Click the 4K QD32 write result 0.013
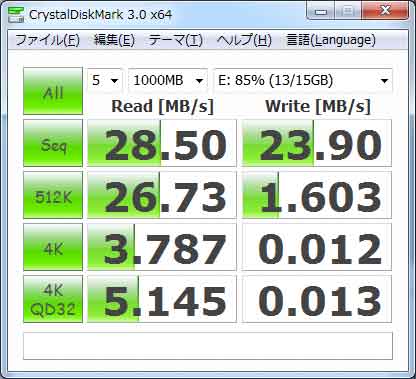The height and width of the screenshot is (379, 416). coord(317,299)
